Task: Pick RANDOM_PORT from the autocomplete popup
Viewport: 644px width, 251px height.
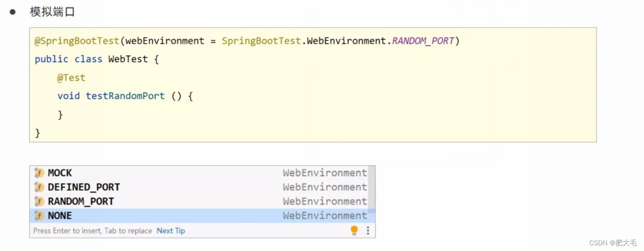Action: tap(202, 202)
